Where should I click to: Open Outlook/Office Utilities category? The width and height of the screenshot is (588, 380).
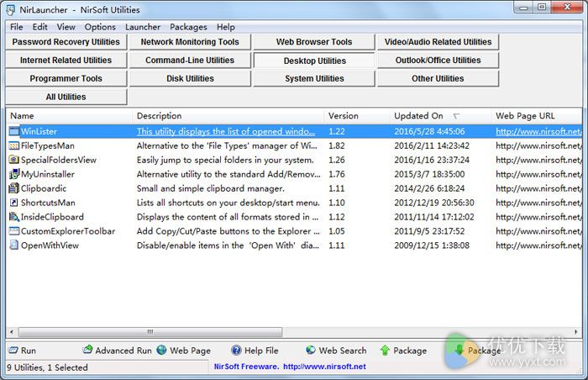pos(438,60)
